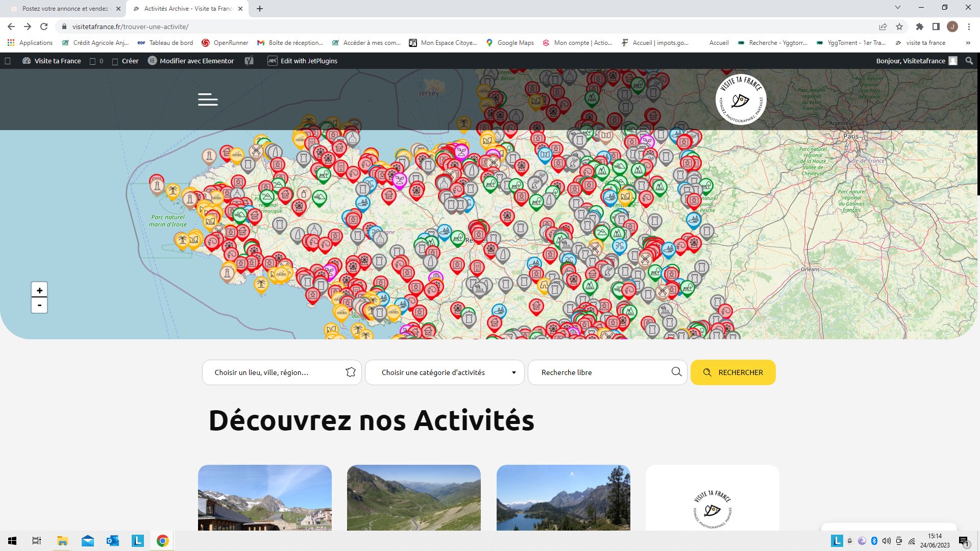The width and height of the screenshot is (980, 551).
Task: Click the comments bubble showing 0 in admin bar
Action: click(x=96, y=61)
